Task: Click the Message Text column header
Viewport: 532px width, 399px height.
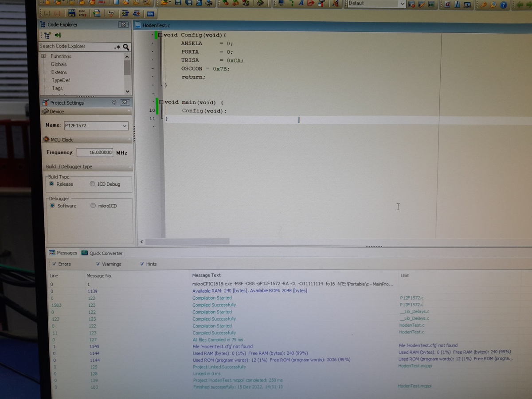Action: click(206, 275)
